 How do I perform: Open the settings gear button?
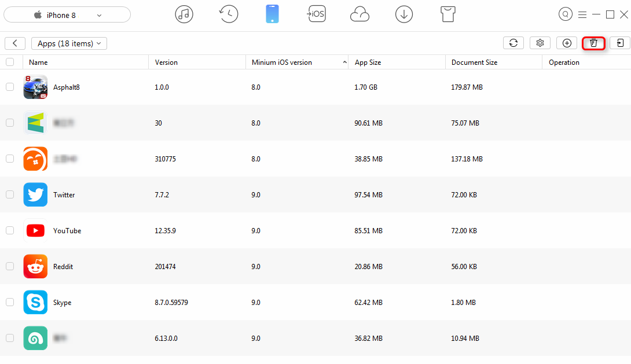[x=540, y=43]
